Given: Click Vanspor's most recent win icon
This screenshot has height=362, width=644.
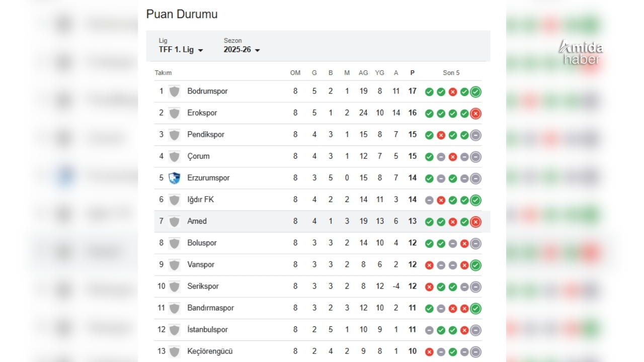Looking at the screenshot, I should click(x=475, y=265).
